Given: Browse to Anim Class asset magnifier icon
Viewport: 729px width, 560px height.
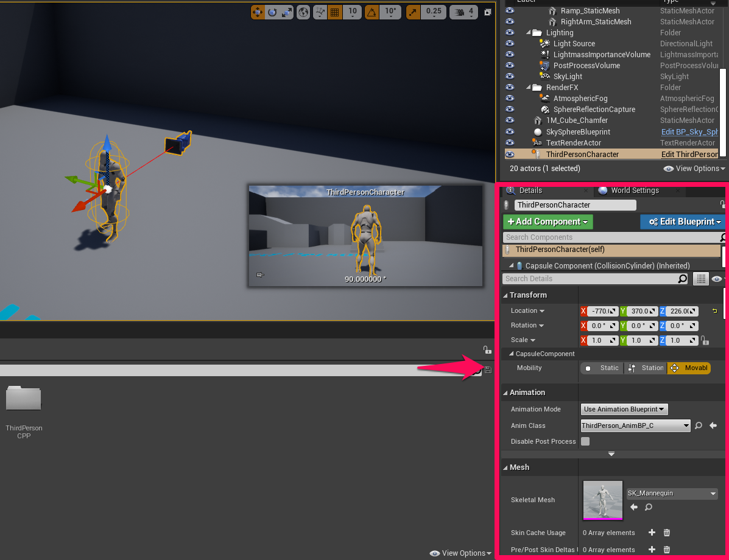Looking at the screenshot, I should [699, 425].
